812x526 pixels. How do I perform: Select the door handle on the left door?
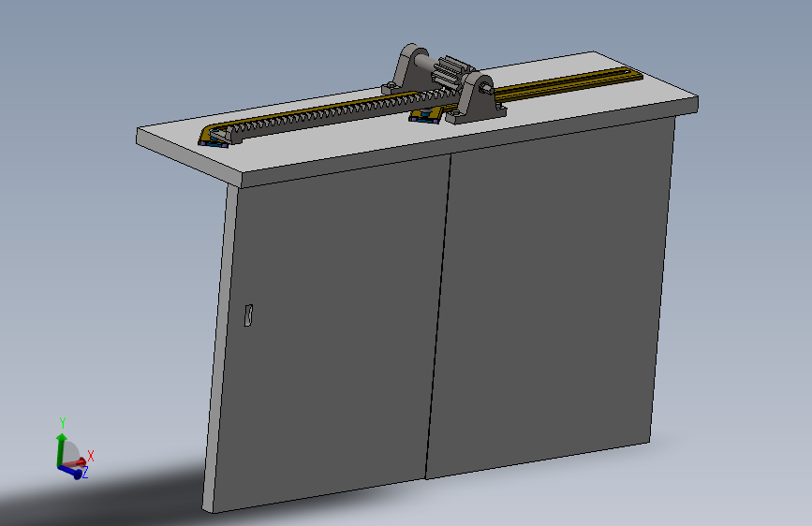(248, 315)
